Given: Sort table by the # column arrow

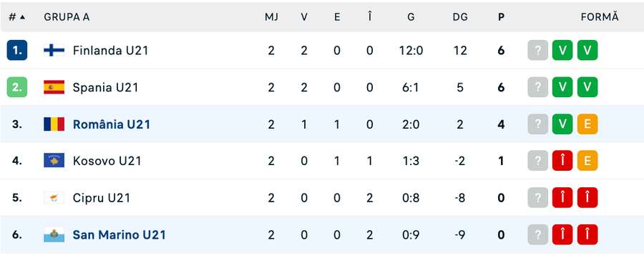Looking at the screenshot, I should pos(22,17).
